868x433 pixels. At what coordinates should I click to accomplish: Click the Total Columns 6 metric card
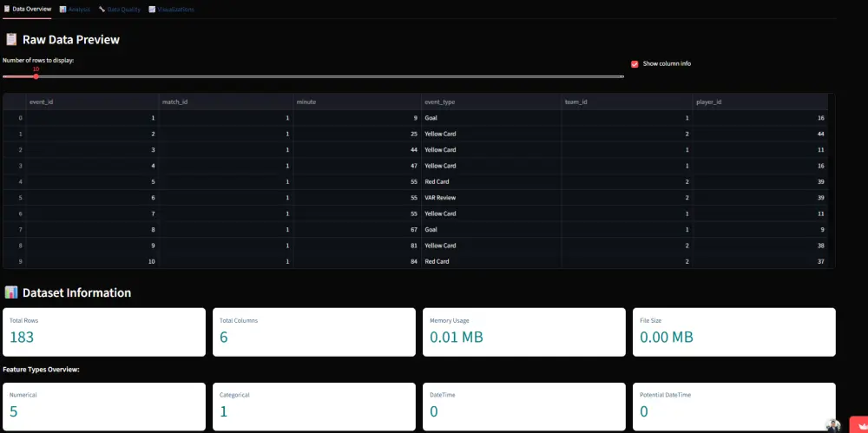(314, 332)
